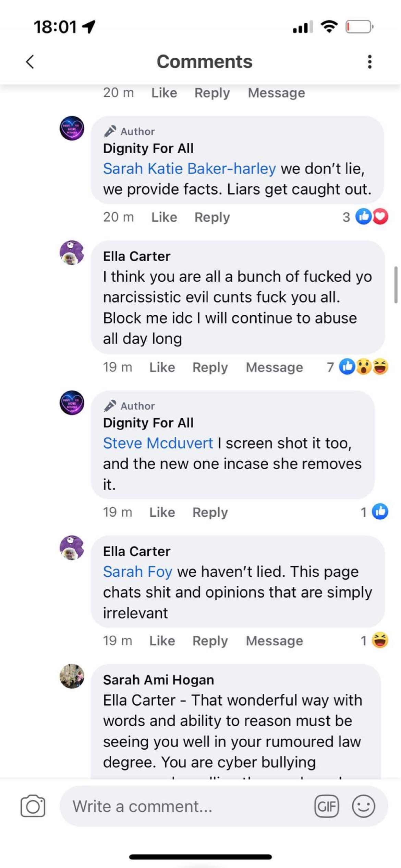Screen dimensions: 401x868
Task: Message Ella Carter from the 'Sarah Foy' comment
Action: pos(275,641)
